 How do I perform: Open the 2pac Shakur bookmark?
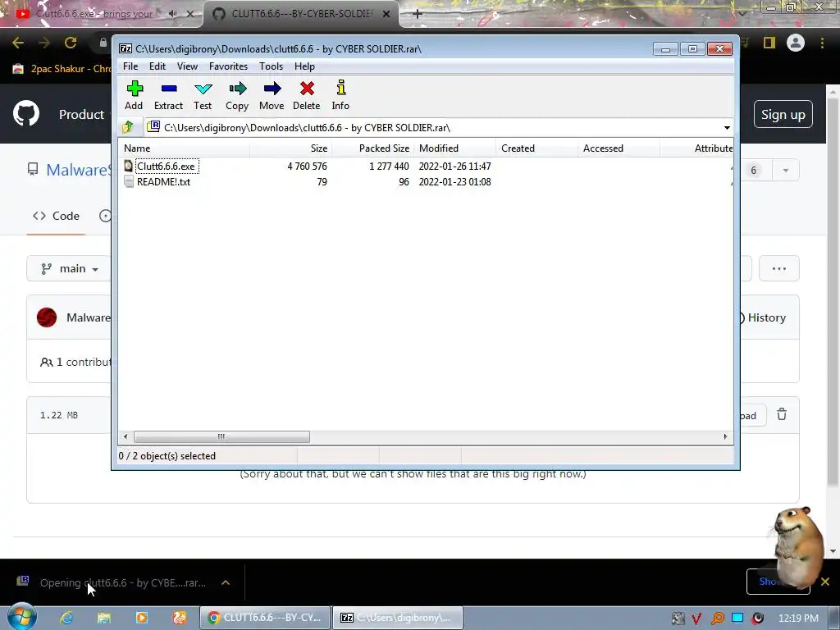point(62,69)
